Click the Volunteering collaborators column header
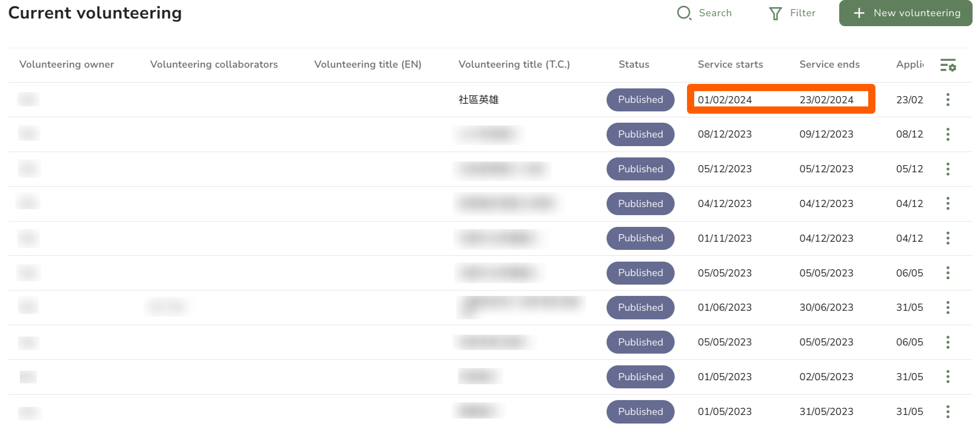 214,64
